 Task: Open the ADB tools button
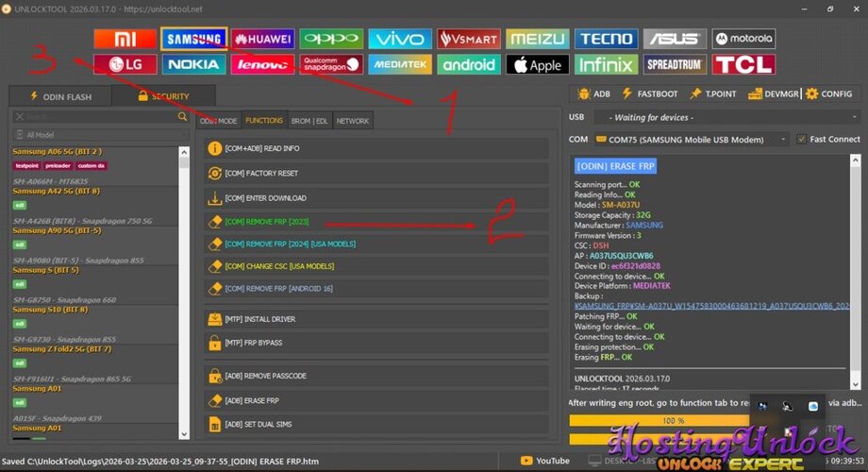point(593,94)
